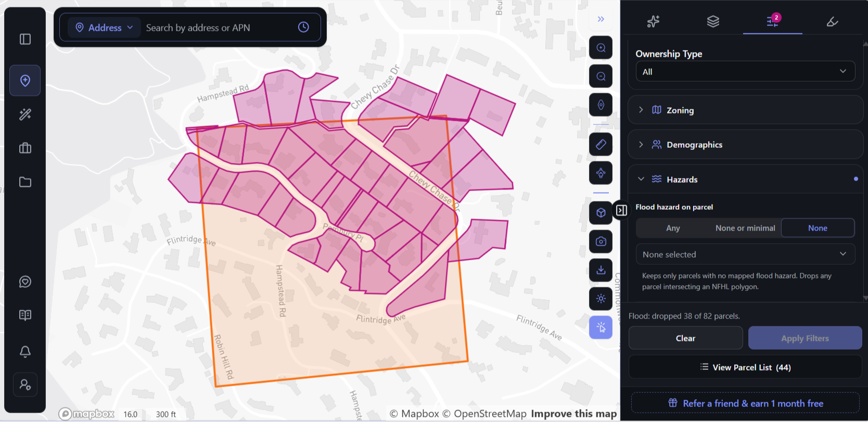The width and height of the screenshot is (868, 422).
Task: Focus the address or APN search field
Action: point(219,28)
